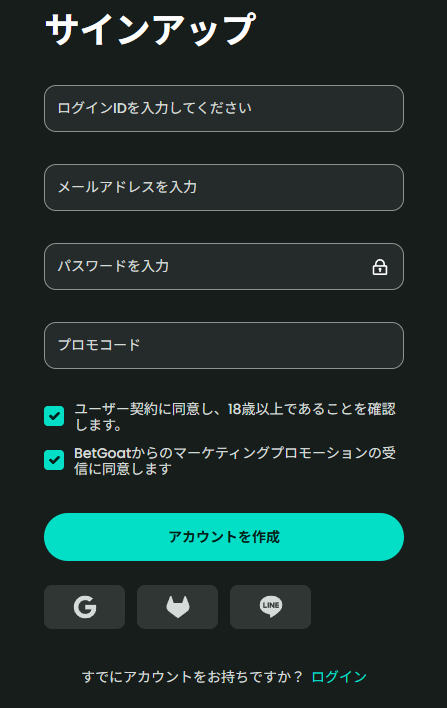Screen dimensions: 447x708
Task: Sign up with the Google icon
Action: coord(84,607)
